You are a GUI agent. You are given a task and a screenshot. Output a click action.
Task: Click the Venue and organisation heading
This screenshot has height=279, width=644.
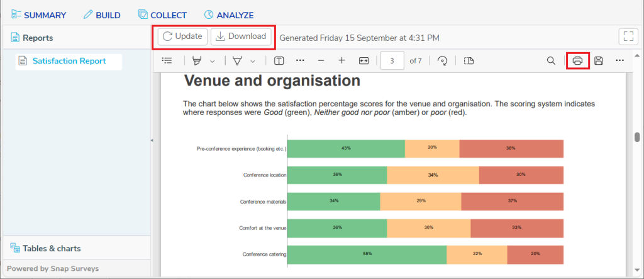pyautogui.click(x=272, y=81)
